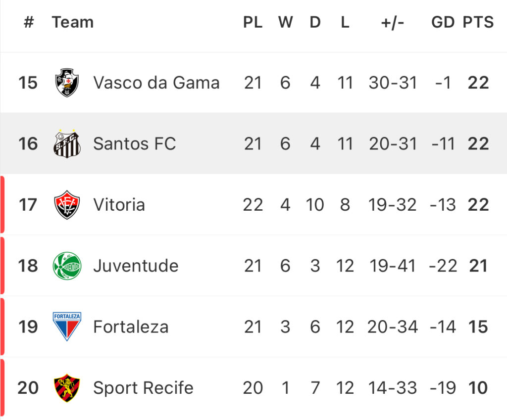Image resolution: width=507 pixels, height=420 pixels.
Task: Open the Vasco da Gama club crest
Action: [67, 83]
